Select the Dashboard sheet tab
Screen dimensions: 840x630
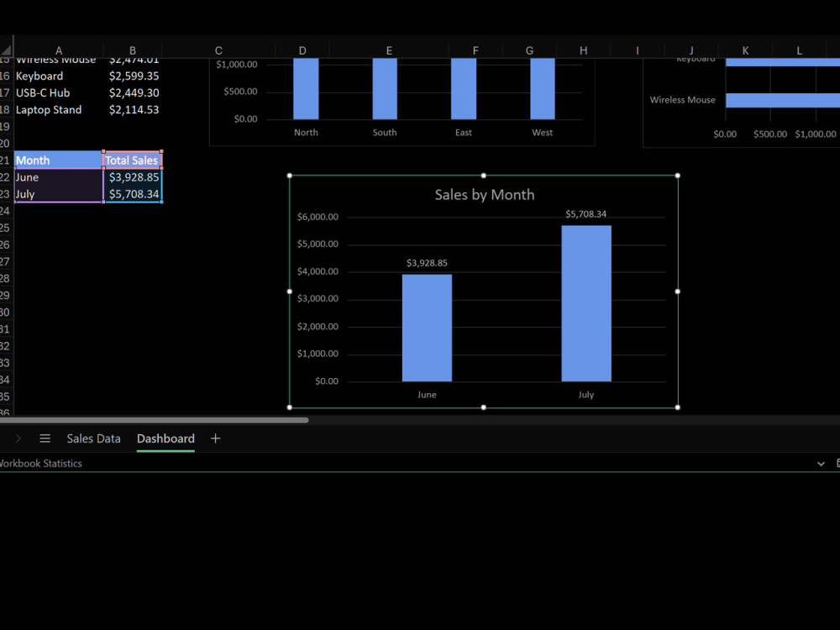click(165, 438)
